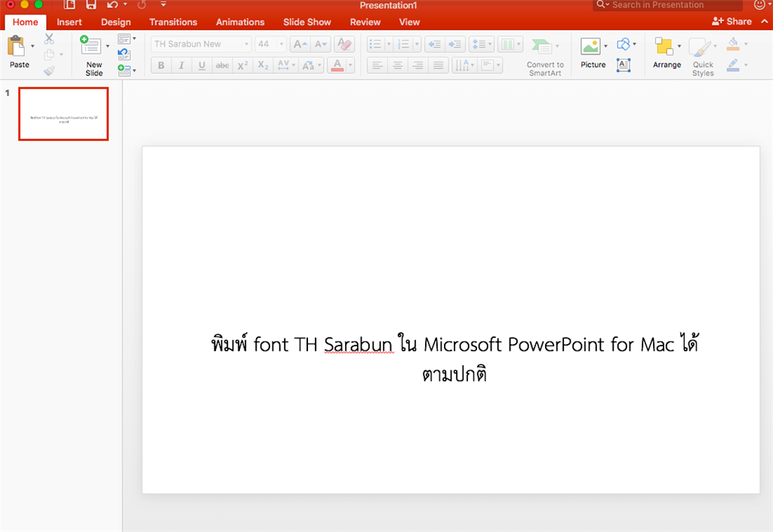Image resolution: width=773 pixels, height=532 pixels.
Task: Toggle Italic formatting
Action: (x=181, y=65)
